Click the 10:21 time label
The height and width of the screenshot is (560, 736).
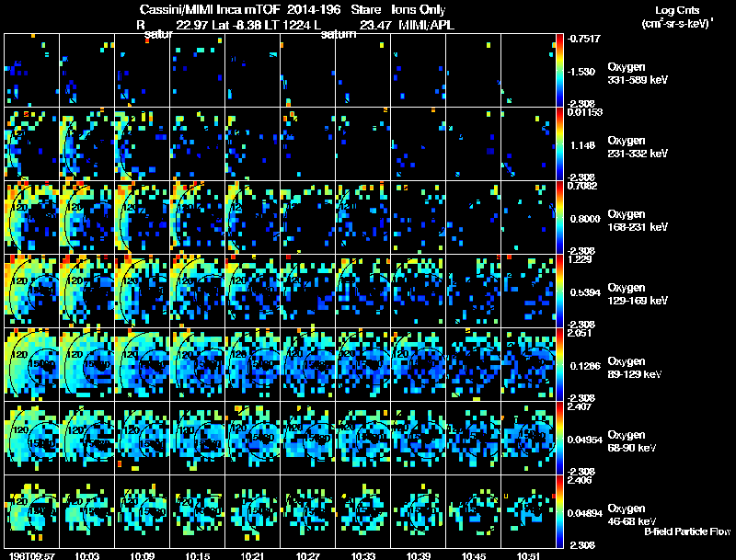[252, 554]
